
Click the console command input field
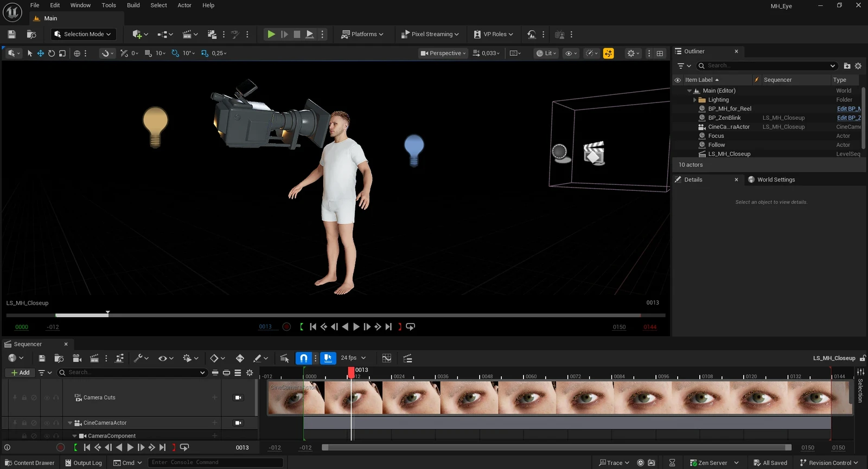pyautogui.click(x=215, y=462)
